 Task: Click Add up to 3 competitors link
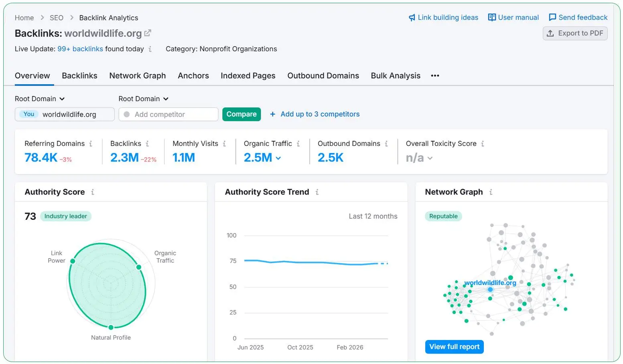point(320,114)
